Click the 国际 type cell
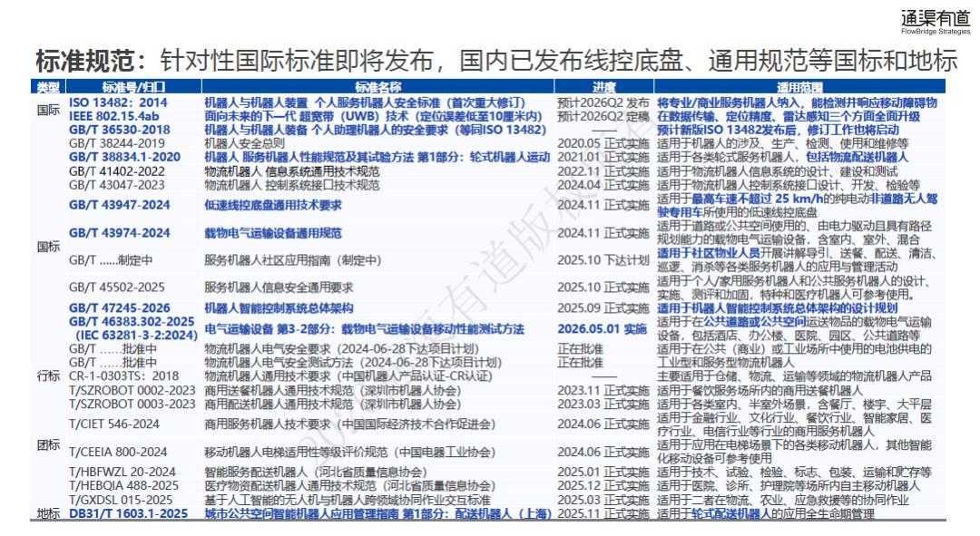The width and height of the screenshot is (980, 536). [48, 110]
